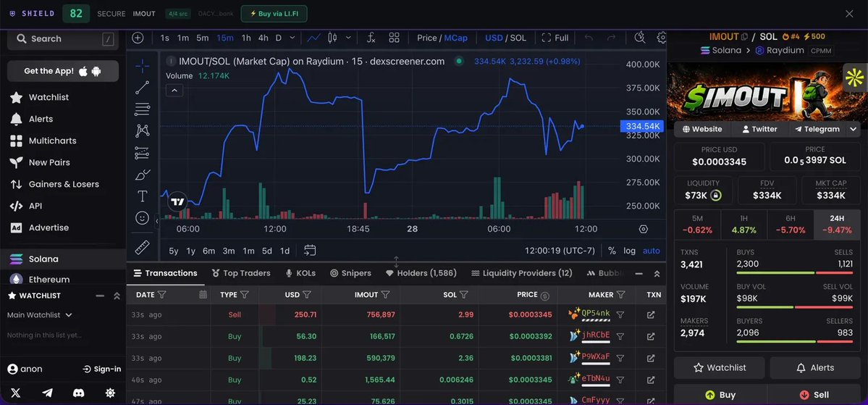The width and height of the screenshot is (868, 405).
Task: Switch to the Snipers tab
Action: coord(350,273)
